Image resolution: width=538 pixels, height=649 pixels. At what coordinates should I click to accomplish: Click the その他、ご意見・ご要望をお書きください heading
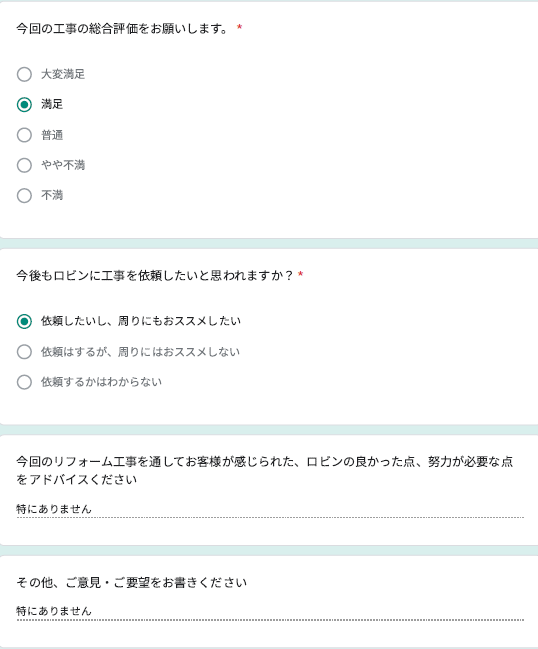pos(132,583)
